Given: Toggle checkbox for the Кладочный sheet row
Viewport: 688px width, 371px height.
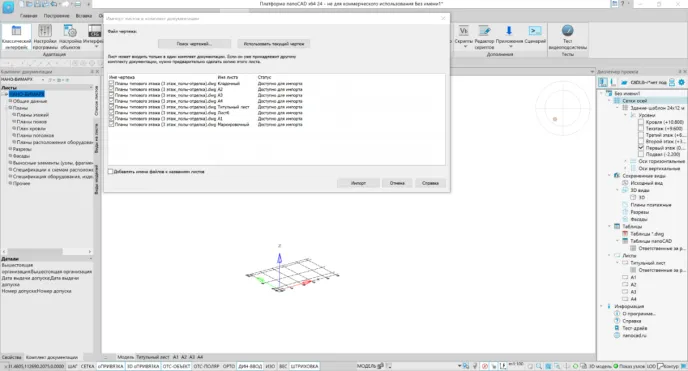Looking at the screenshot, I should coord(111,83).
